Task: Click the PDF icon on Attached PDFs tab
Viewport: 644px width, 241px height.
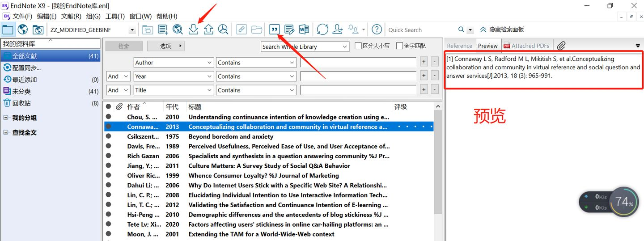Action: 507,46
